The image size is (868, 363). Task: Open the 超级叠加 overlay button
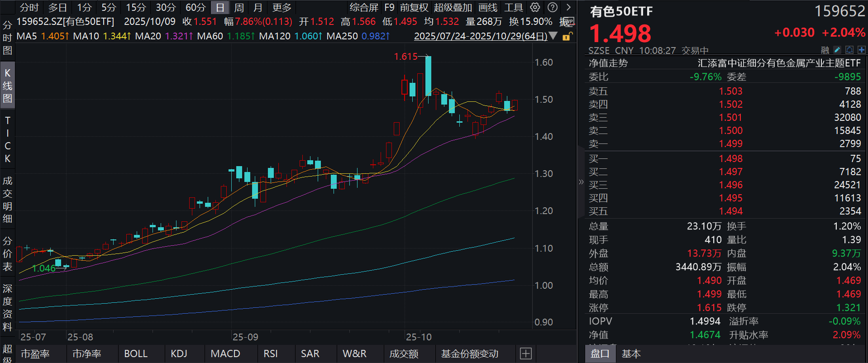pos(453,7)
